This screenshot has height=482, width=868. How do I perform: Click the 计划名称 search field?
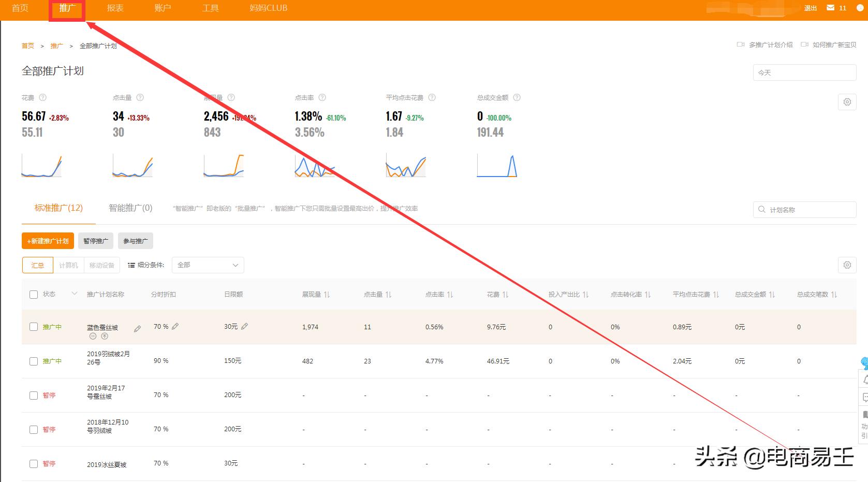tap(804, 210)
